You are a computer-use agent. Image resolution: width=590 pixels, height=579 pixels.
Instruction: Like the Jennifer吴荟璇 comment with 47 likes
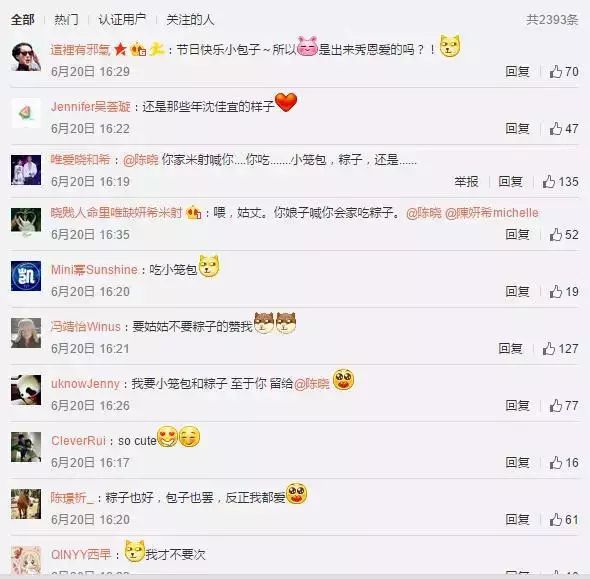coord(564,129)
